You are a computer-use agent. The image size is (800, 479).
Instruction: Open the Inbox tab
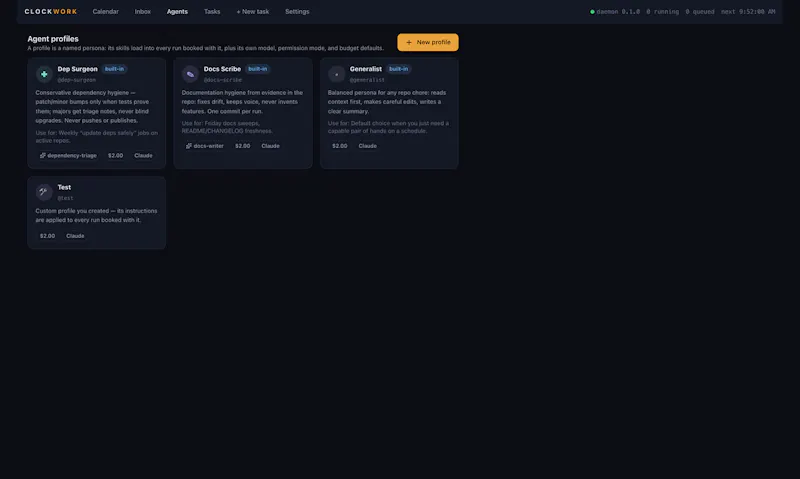coord(142,11)
